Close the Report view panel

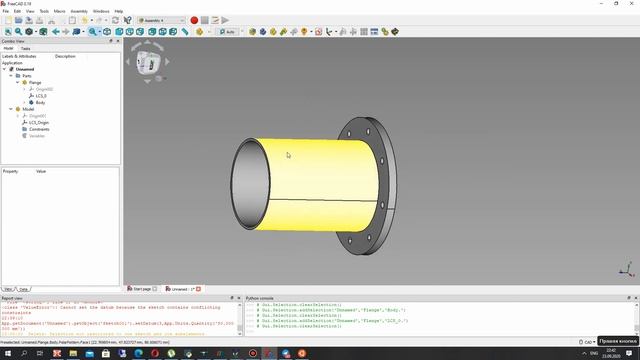tap(239, 298)
